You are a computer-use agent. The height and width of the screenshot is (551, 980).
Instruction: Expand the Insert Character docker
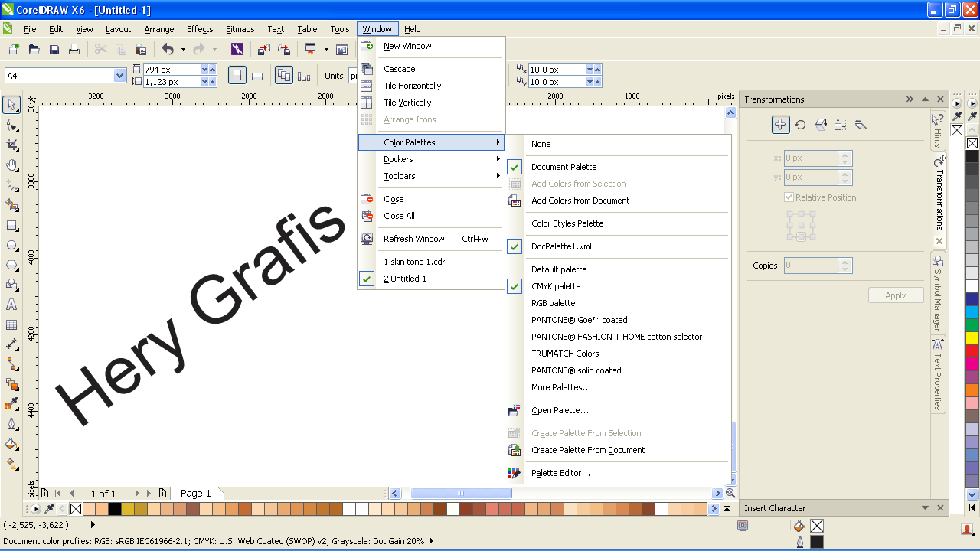coord(925,508)
